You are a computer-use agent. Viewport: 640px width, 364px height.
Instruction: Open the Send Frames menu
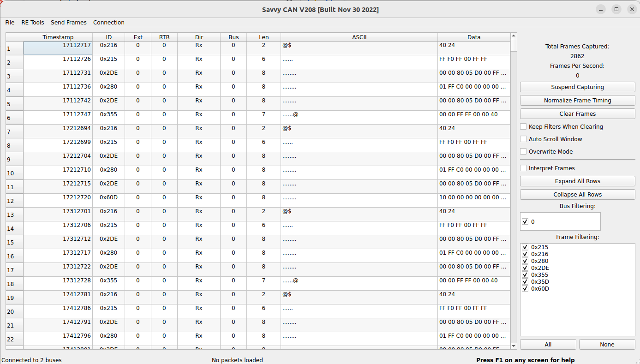(x=68, y=22)
